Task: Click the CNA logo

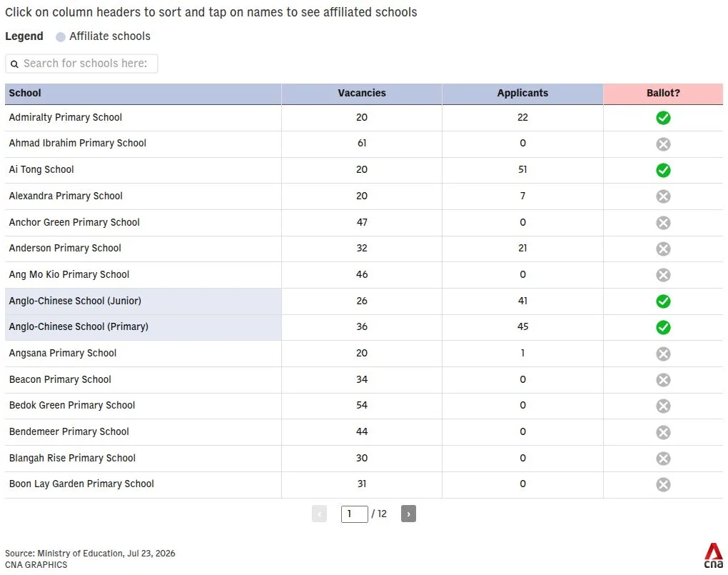Action: [713, 555]
